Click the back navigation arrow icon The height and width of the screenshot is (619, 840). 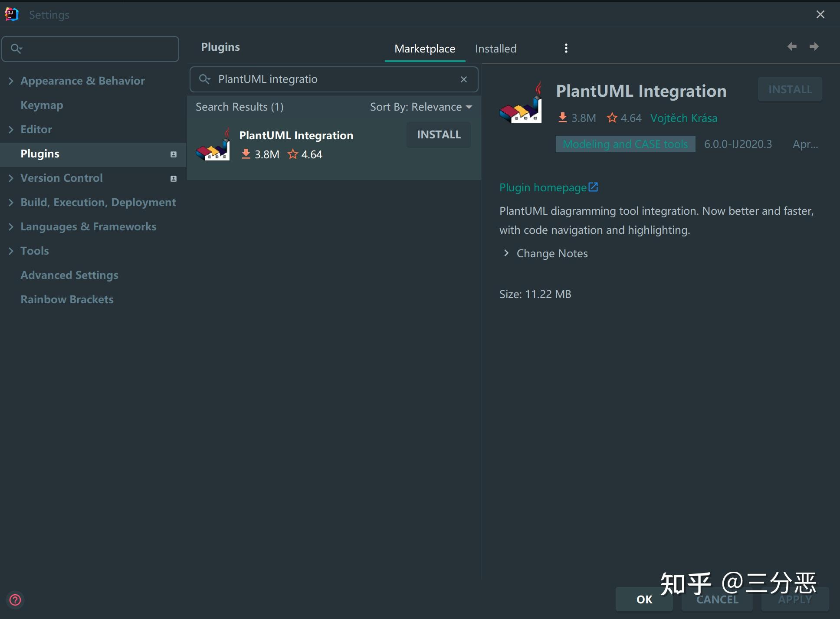point(792,46)
